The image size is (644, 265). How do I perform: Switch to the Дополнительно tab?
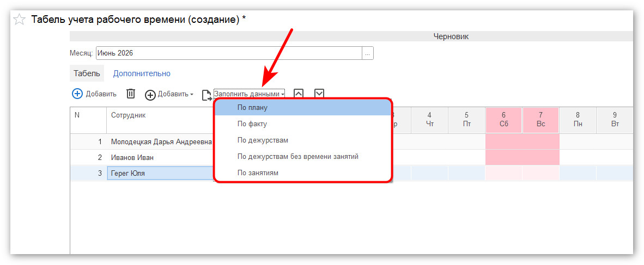pos(142,73)
